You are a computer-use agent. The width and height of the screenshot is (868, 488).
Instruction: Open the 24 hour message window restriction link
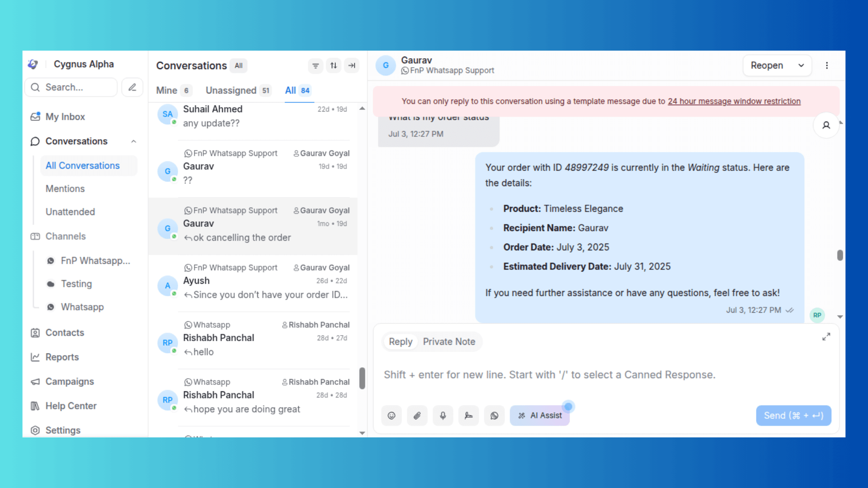coord(734,101)
